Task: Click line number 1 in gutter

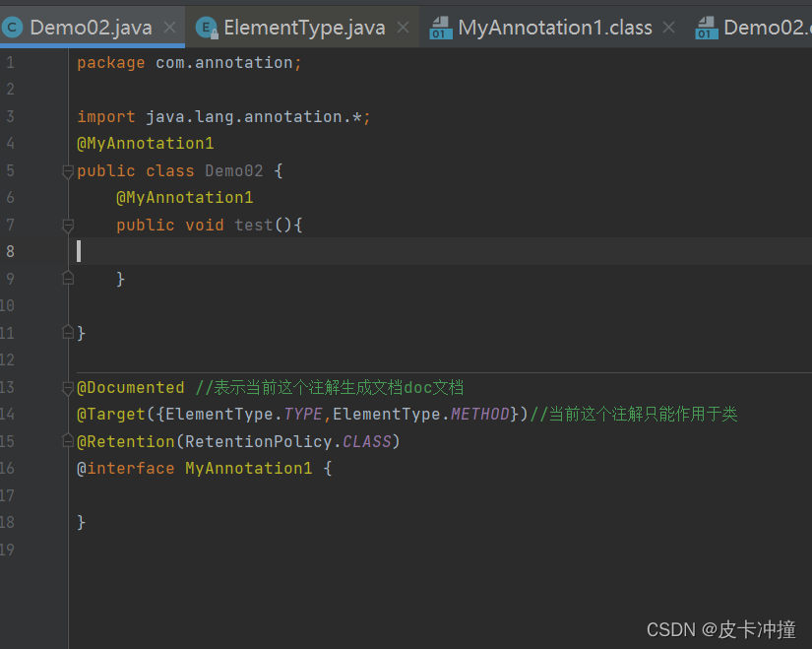Action: (x=11, y=63)
